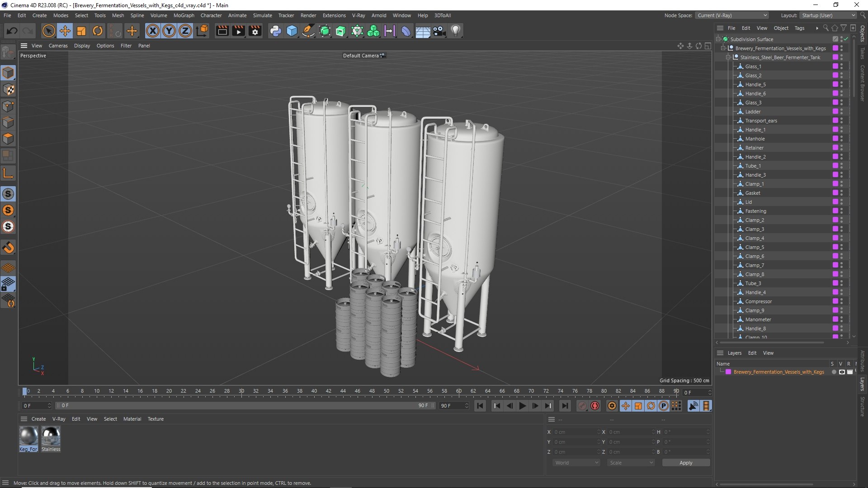Open the viewport Cameras menu
868x488 pixels.
coord(58,46)
